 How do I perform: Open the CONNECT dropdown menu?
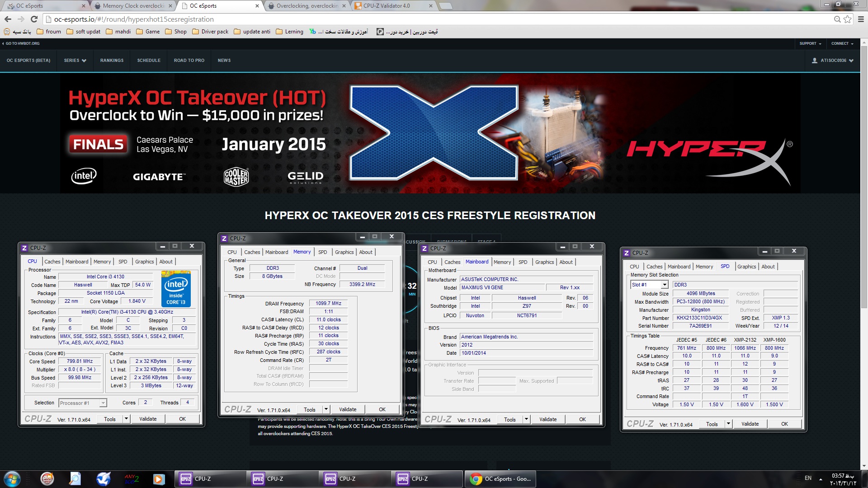[842, 43]
